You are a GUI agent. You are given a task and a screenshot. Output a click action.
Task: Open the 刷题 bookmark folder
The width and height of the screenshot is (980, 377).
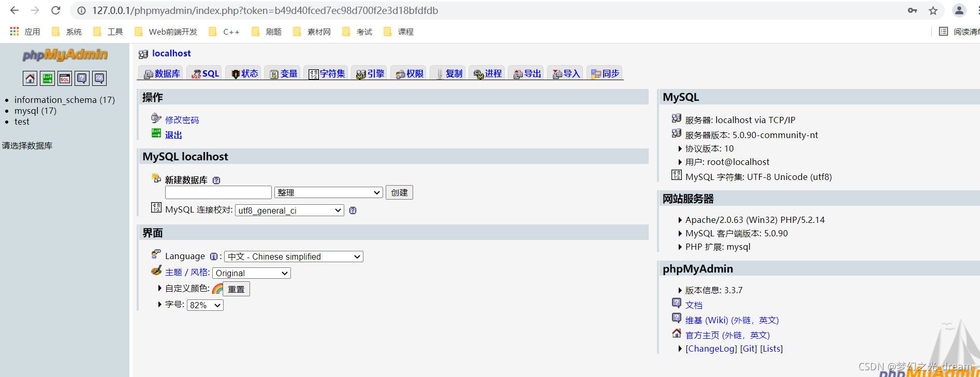click(267, 32)
